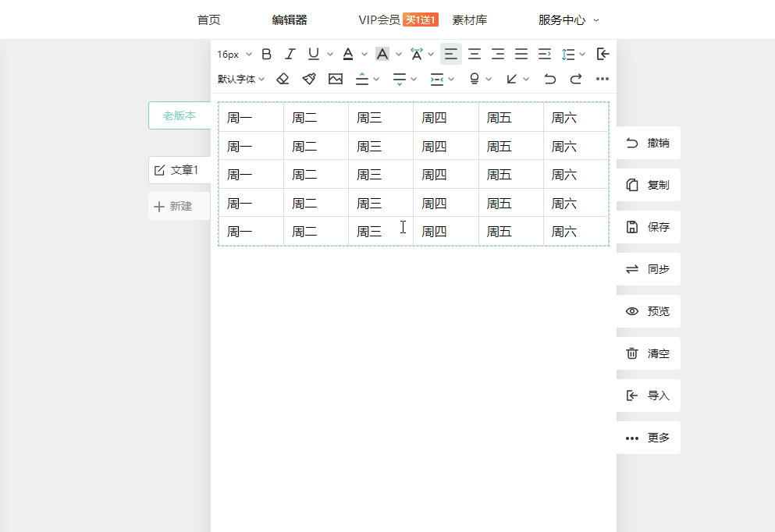The width and height of the screenshot is (775, 532).
Task: Click the diagonal arrow icon in toolbar
Action: click(x=511, y=79)
